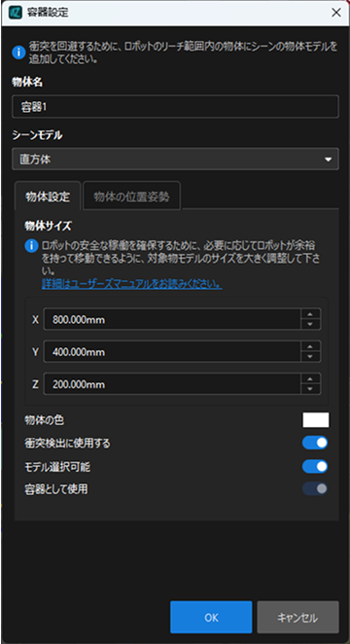Switch to the 物体の位置姿勢 tab
Image resolution: width=350 pixels, height=644 pixels.
(x=131, y=196)
